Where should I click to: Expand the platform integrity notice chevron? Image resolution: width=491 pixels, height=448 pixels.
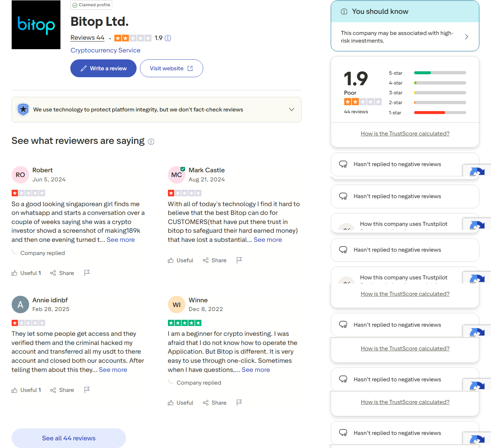click(291, 110)
